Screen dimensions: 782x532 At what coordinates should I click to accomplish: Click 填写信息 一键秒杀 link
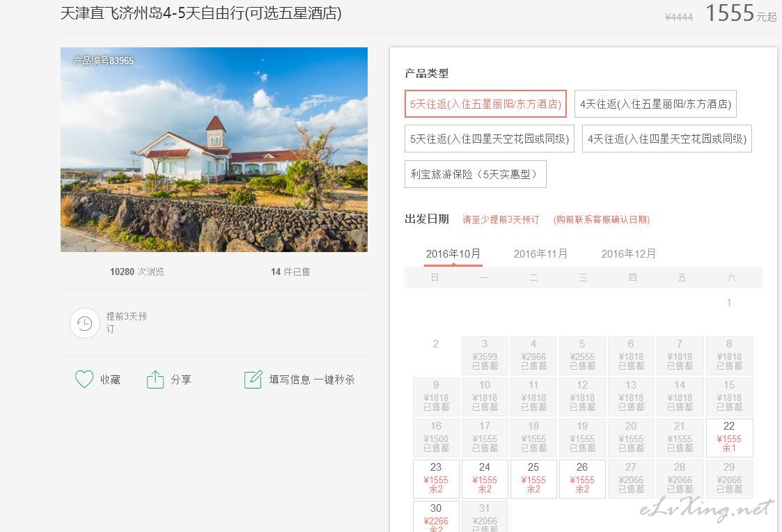312,380
